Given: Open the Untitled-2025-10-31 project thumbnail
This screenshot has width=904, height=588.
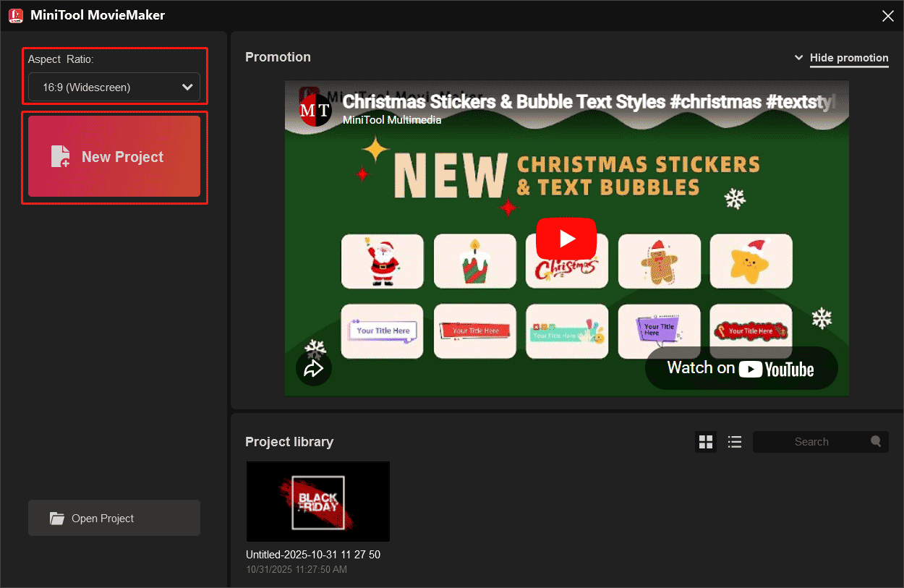Looking at the screenshot, I should point(318,501).
